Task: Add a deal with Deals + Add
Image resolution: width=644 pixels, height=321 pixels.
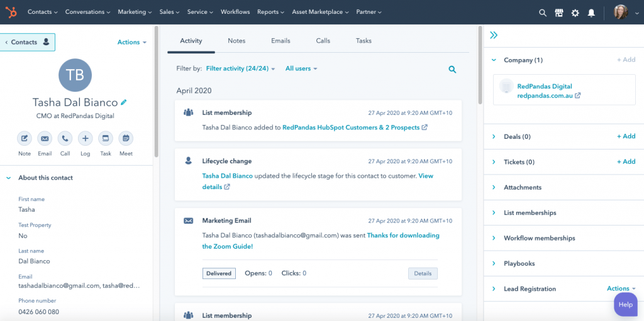Action: point(626,136)
